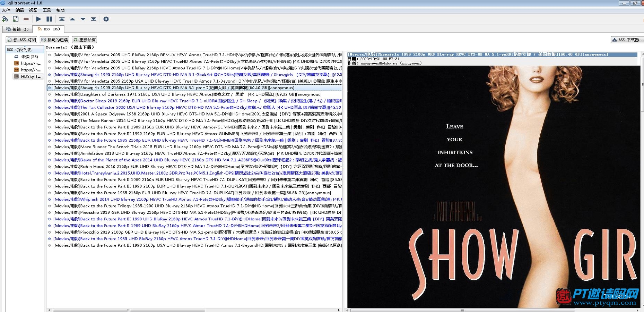This screenshot has height=312, width=644.
Task: Click the RSS 订阅列表 header
Action: pos(25,50)
